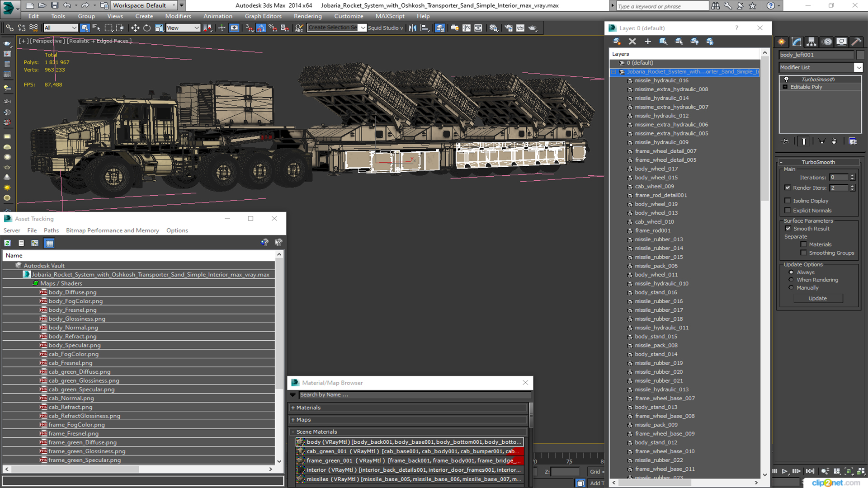Click the Update button
The width and height of the screenshot is (868, 488).
[x=817, y=298]
